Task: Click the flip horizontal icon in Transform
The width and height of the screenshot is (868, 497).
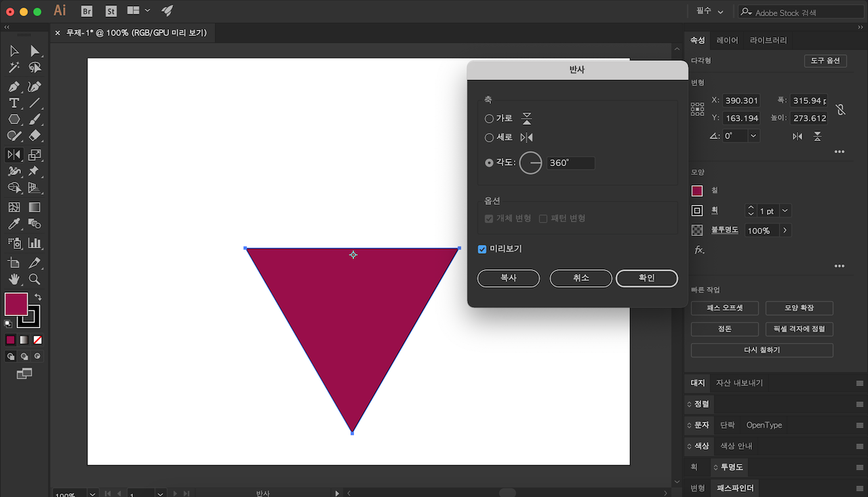Action: pos(797,136)
